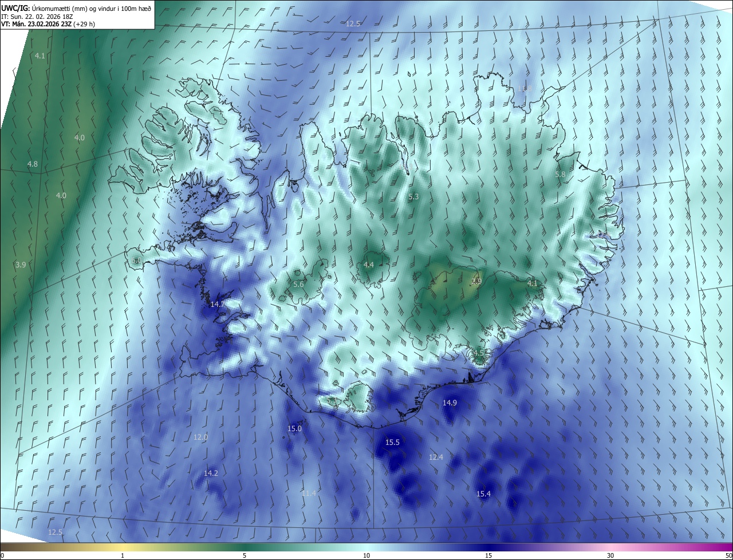
Task: Click the 3.9 value at the map edge
Action: 21,265
